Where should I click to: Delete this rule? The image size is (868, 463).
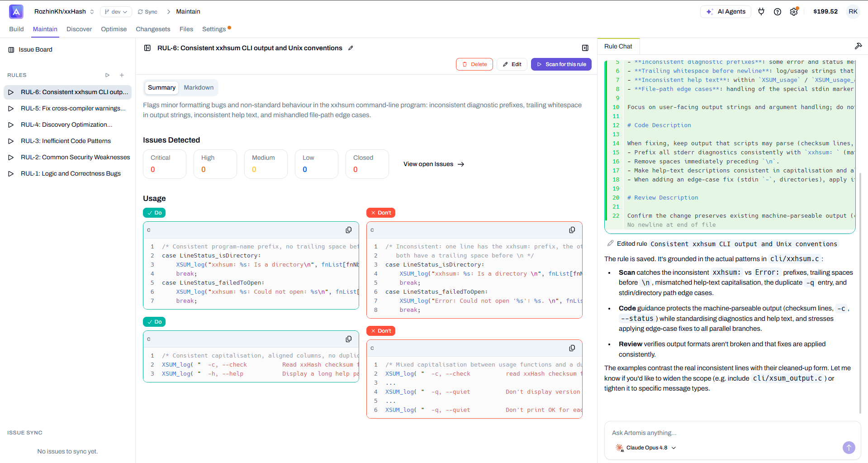click(x=474, y=64)
